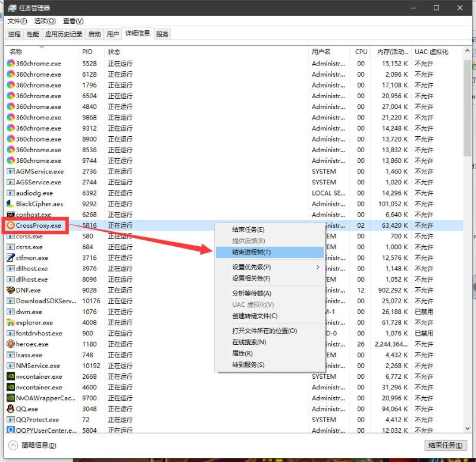Collapse to 简略信息 fewer details view

pyautogui.click(x=33, y=445)
